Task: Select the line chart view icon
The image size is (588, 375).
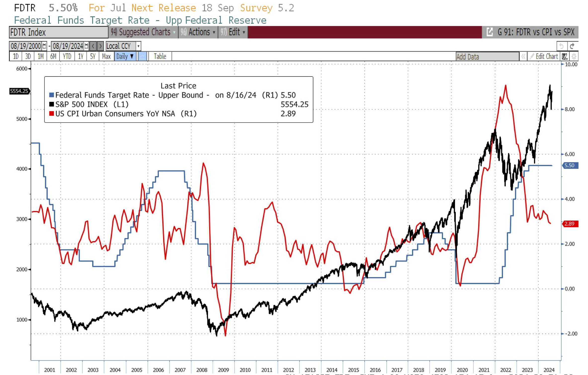Action: pos(142,56)
